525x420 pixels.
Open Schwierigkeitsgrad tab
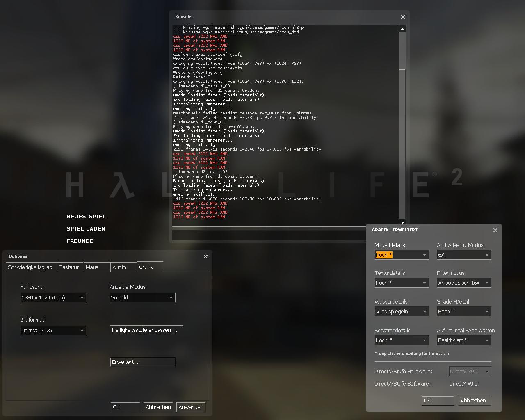[31, 267]
